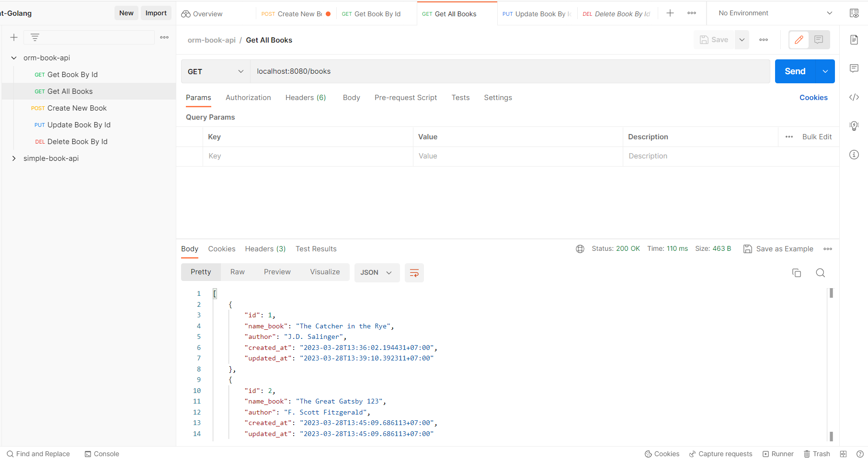868x460 pixels.
Task: Switch to the Authorization tab
Action: click(x=248, y=98)
